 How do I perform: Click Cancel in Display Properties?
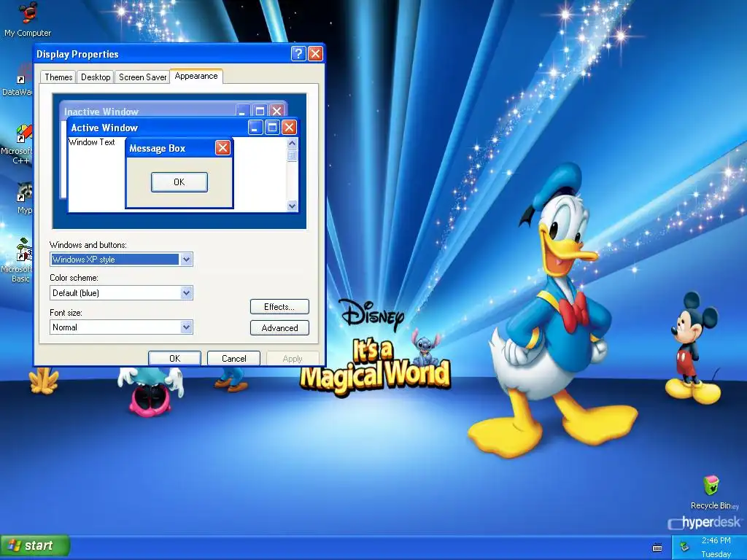coord(234,358)
